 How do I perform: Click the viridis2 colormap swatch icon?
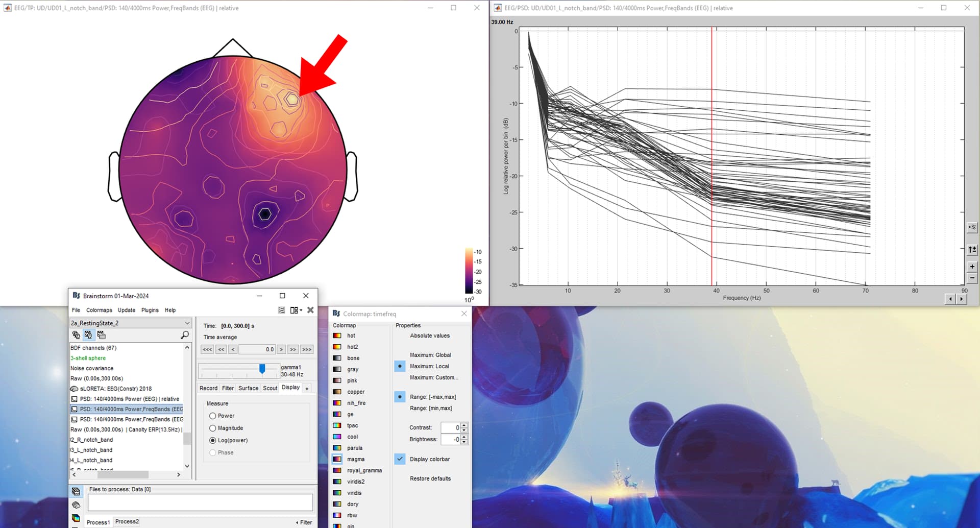pos(337,482)
